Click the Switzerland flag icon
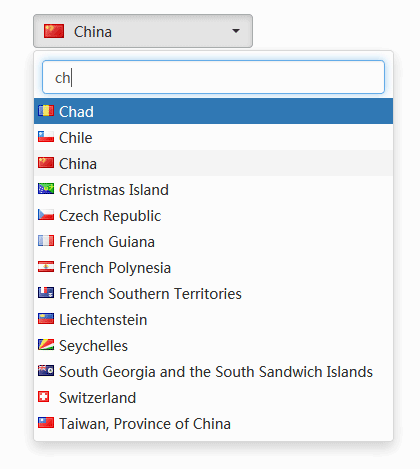The height and width of the screenshot is (469, 420). coord(44,397)
